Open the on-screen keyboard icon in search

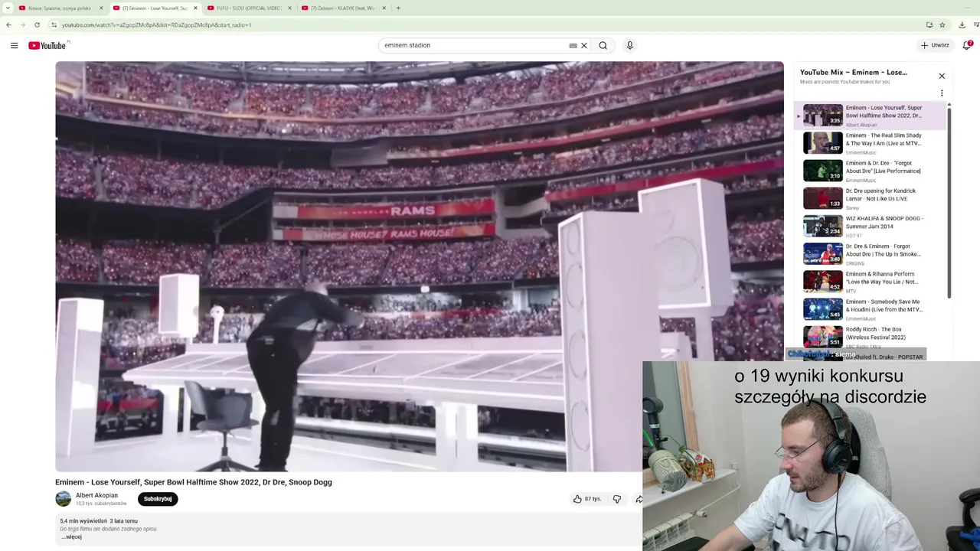573,45
